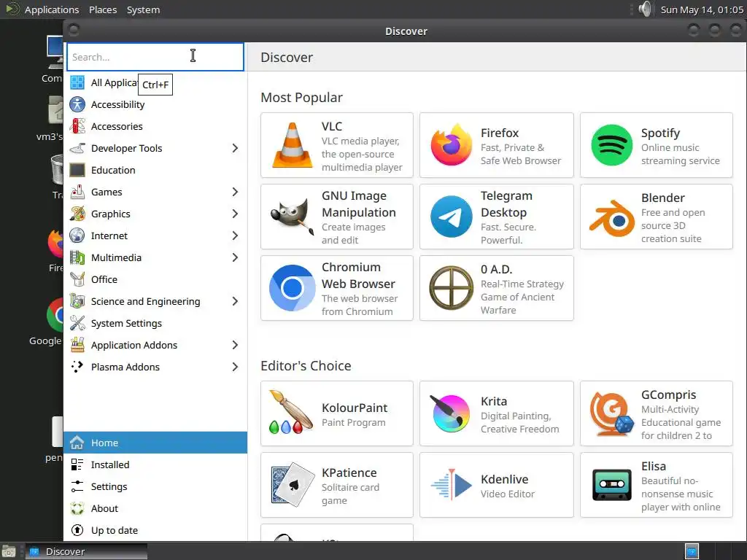Expand the Developer Tools category arrow

click(x=235, y=148)
